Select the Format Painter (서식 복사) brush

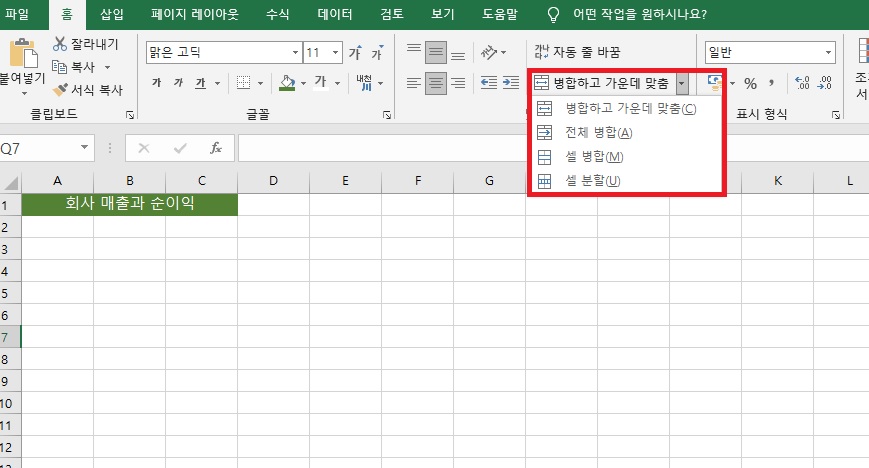(60, 89)
